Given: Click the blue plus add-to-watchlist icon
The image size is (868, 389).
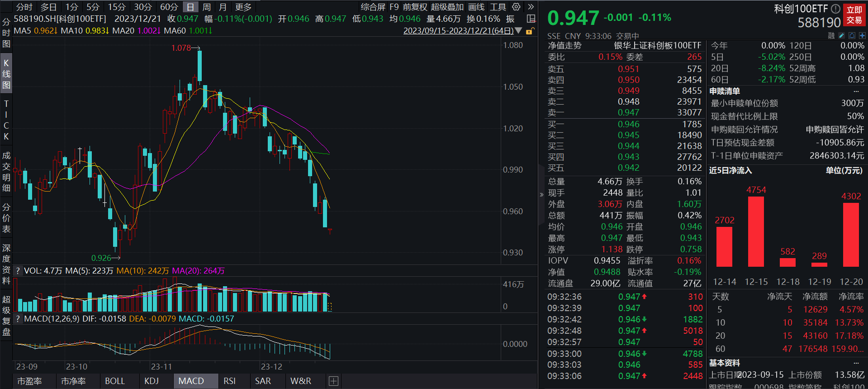Looking at the screenshot, I should [862, 35].
